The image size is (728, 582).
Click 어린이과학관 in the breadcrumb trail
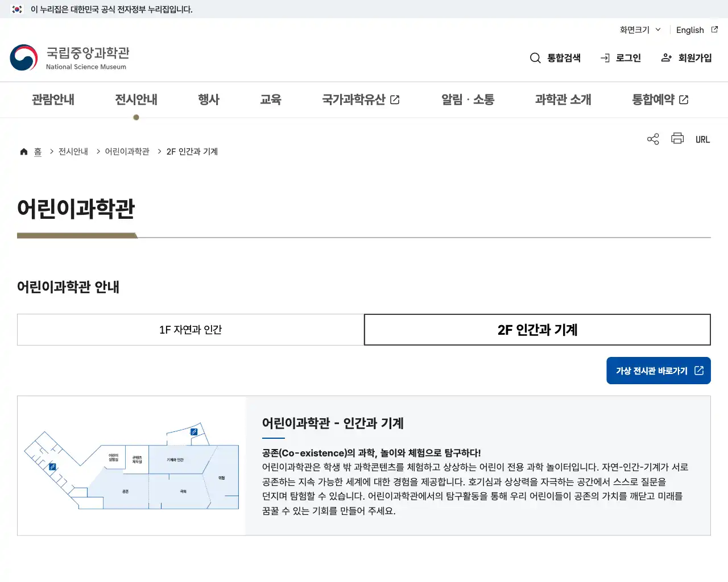click(126, 151)
